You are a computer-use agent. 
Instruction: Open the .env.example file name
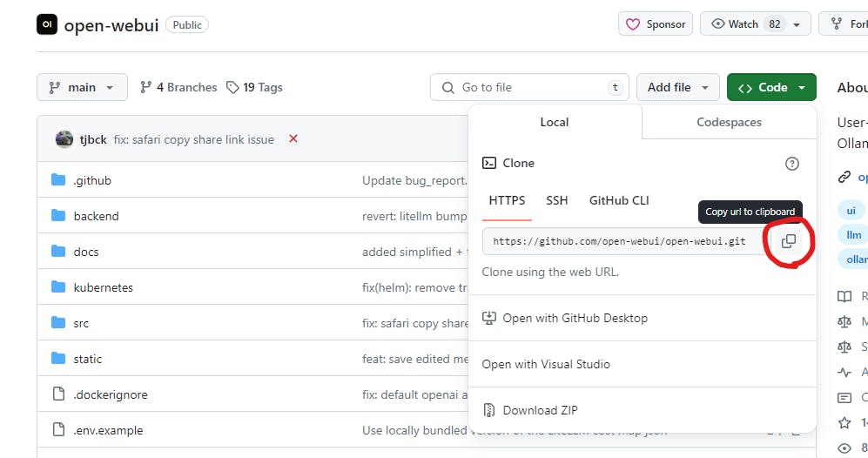point(109,430)
